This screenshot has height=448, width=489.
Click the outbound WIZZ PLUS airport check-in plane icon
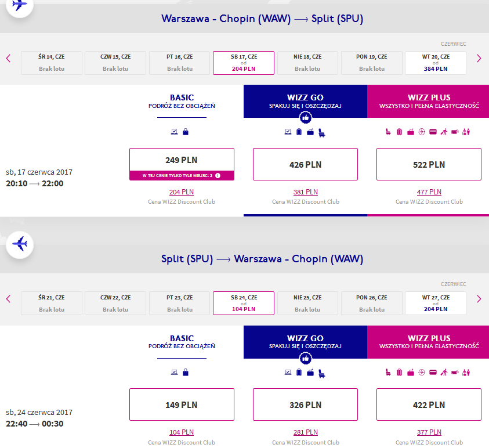422,132
